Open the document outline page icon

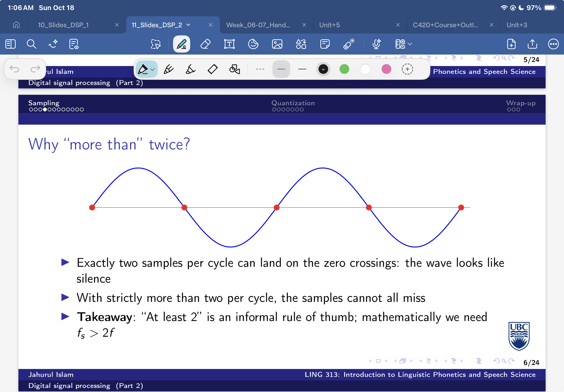coord(74,44)
